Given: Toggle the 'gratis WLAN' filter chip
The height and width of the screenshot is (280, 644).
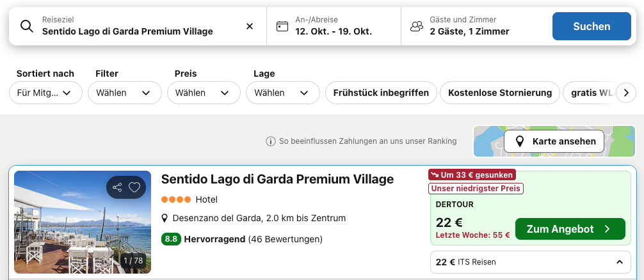Looking at the screenshot, I should click(590, 93).
